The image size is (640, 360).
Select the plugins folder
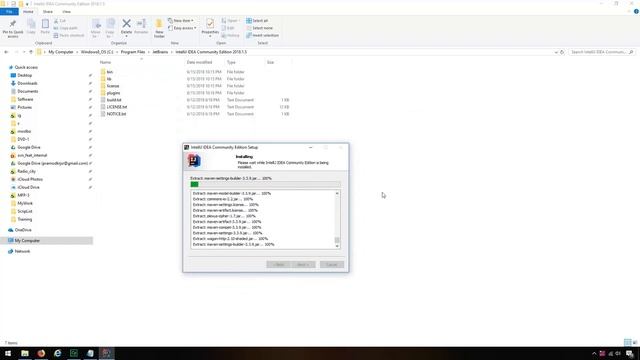coord(113,93)
